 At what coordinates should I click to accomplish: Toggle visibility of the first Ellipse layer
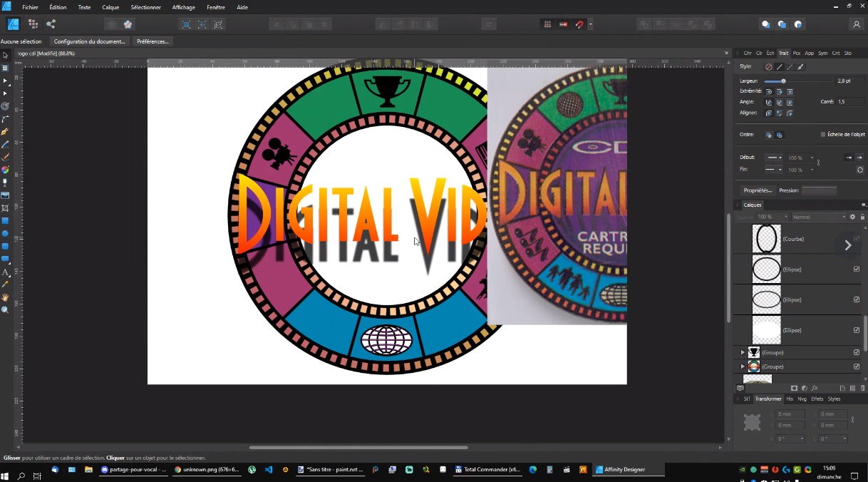[857, 270]
